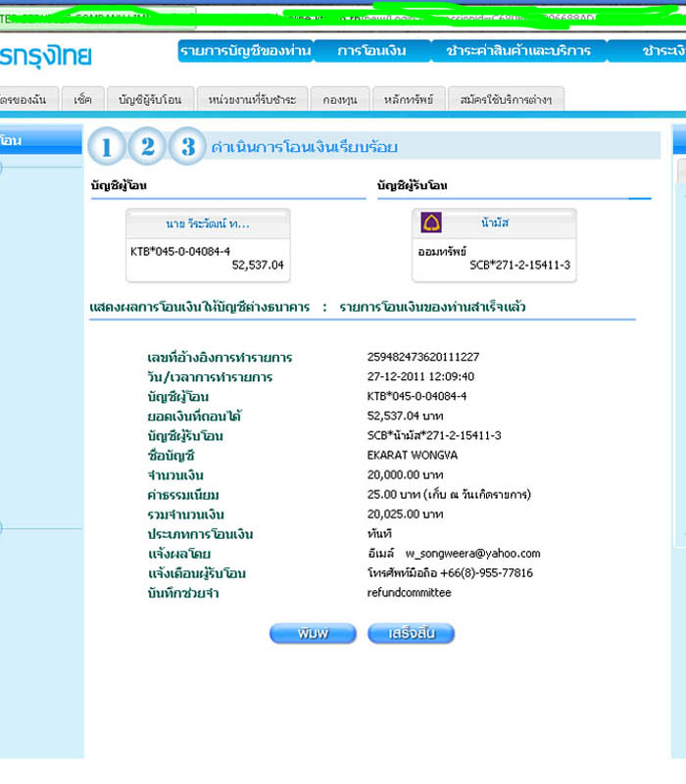Click card balance 52,537.04 in sender card

(x=258, y=265)
